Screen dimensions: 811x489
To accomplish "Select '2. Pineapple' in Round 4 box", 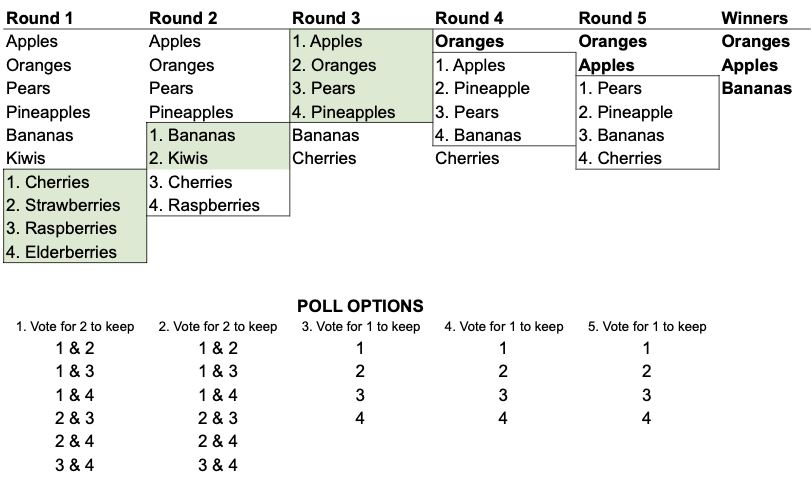I will [x=504, y=88].
